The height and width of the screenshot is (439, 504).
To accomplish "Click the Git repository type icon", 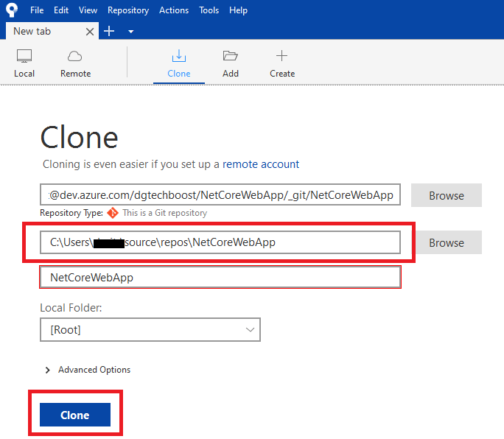I will pyautogui.click(x=113, y=213).
